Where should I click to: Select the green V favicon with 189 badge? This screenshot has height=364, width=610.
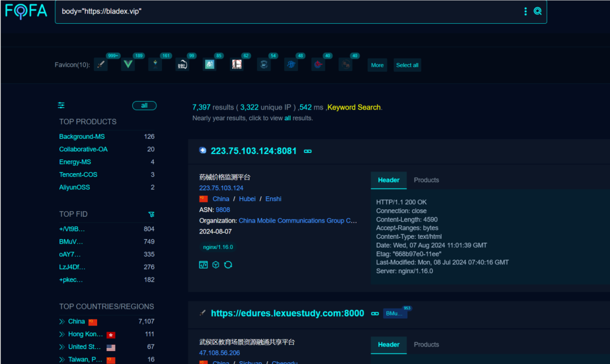128,64
